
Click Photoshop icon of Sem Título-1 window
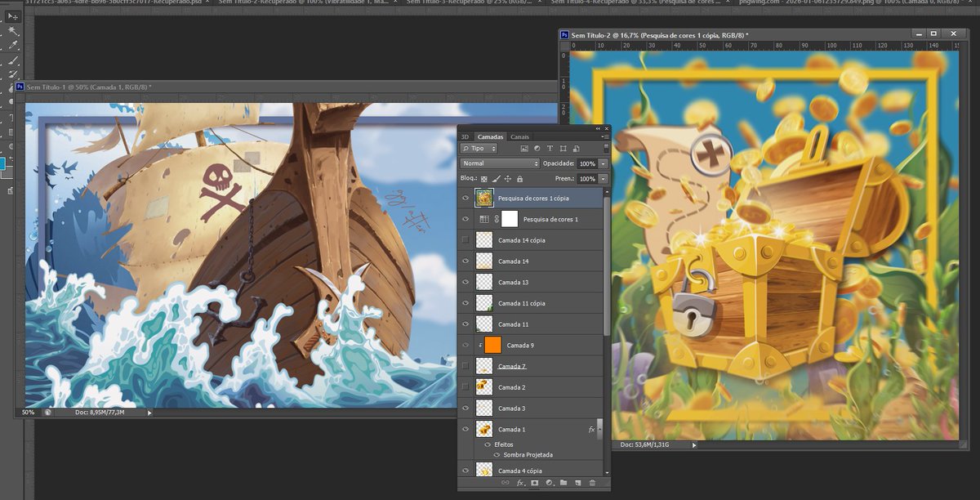click(x=20, y=87)
